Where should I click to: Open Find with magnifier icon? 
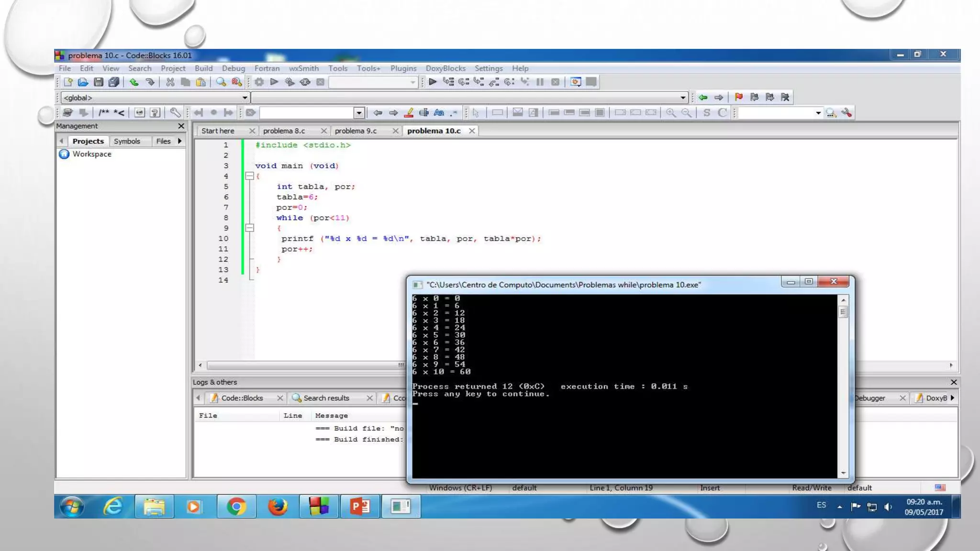click(221, 82)
